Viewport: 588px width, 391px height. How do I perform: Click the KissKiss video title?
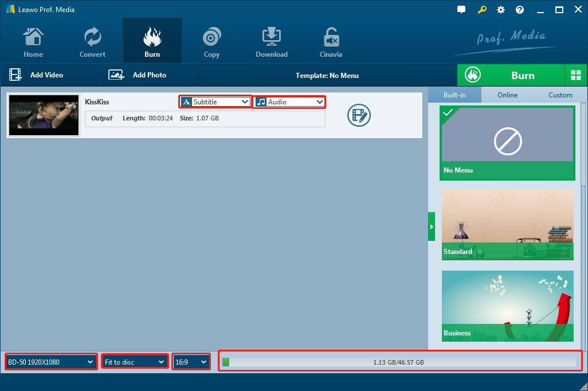click(97, 102)
